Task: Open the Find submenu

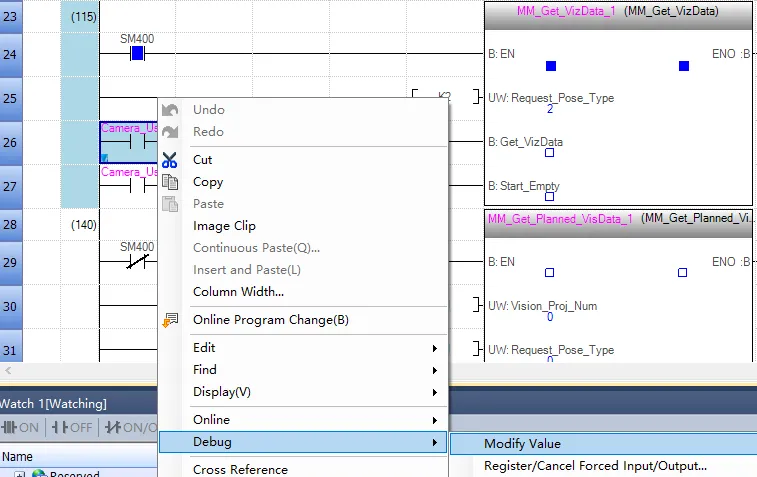Action: [x=303, y=370]
